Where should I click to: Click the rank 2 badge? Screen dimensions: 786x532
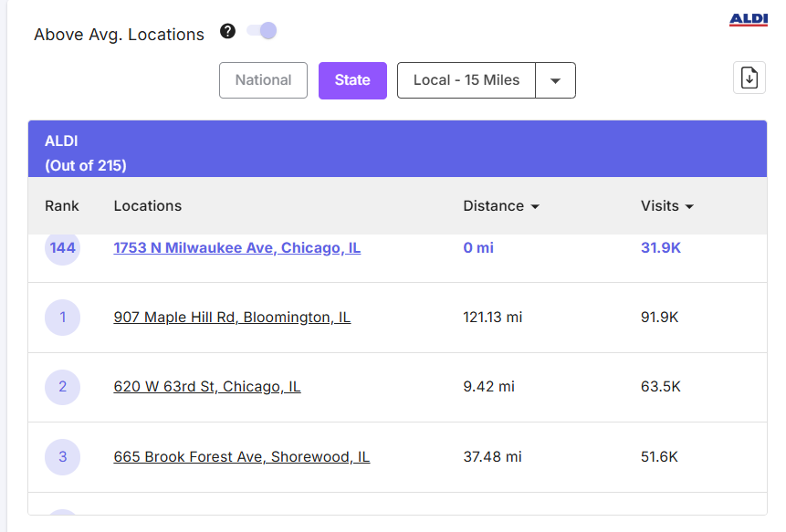pyautogui.click(x=63, y=387)
